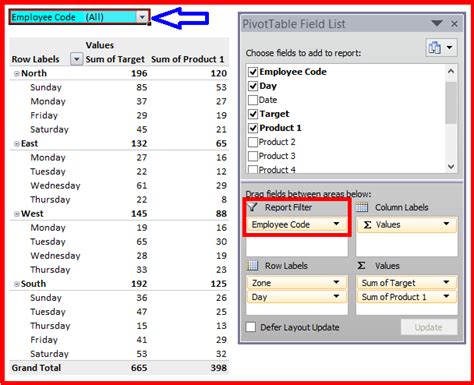474x385 pixels.
Task: Click the Row Labels area icon
Action: [x=252, y=266]
